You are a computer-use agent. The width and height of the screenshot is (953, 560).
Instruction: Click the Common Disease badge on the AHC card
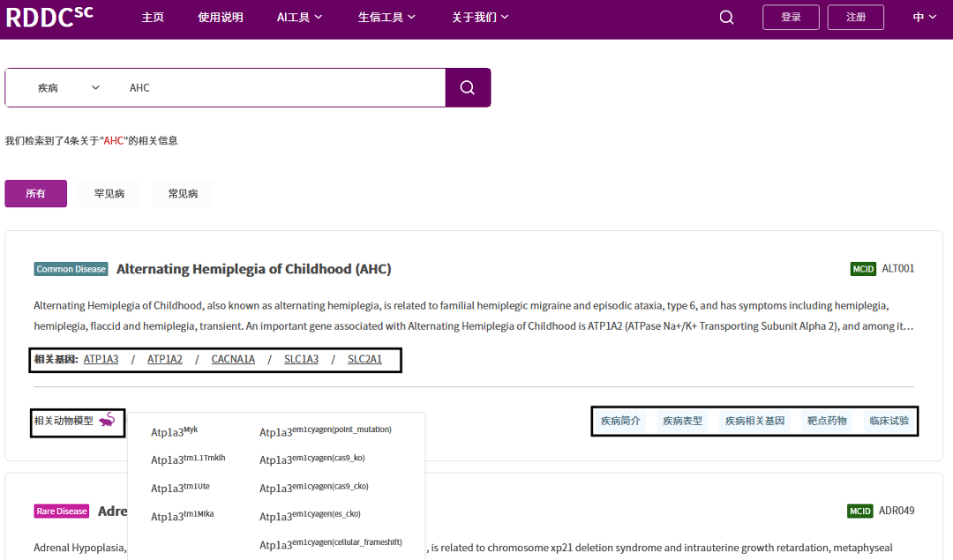pyautogui.click(x=71, y=269)
